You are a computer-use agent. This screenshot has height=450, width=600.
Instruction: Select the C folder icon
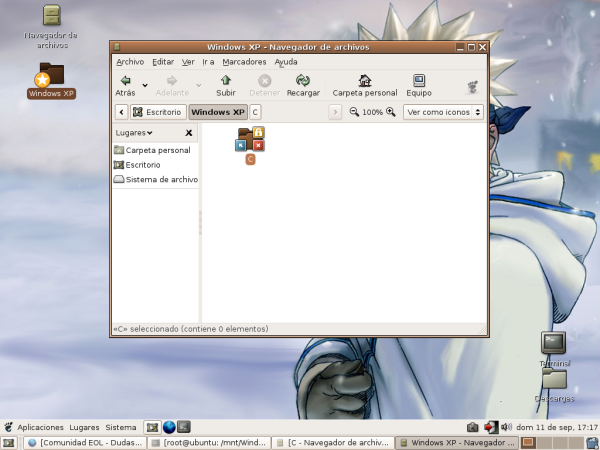250,139
